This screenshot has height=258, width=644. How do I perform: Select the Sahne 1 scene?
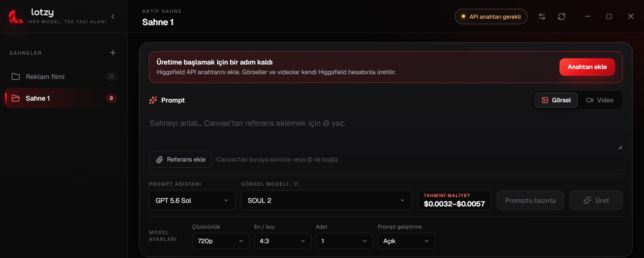coord(61,98)
